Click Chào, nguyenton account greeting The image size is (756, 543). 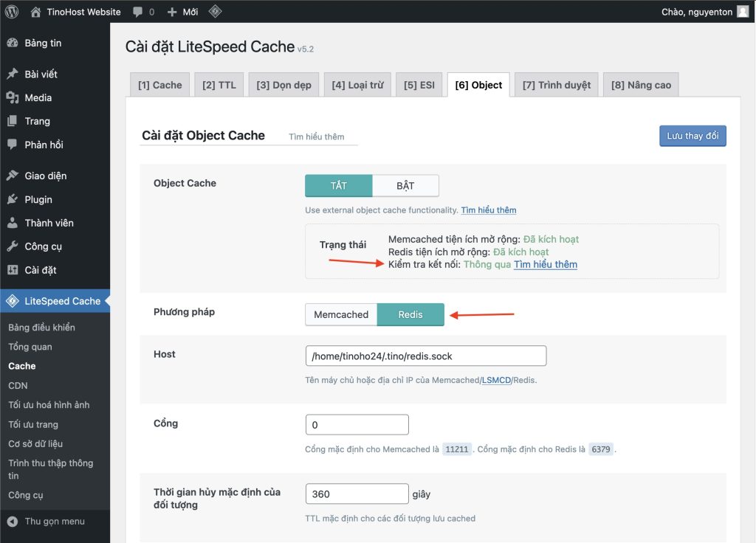697,12
